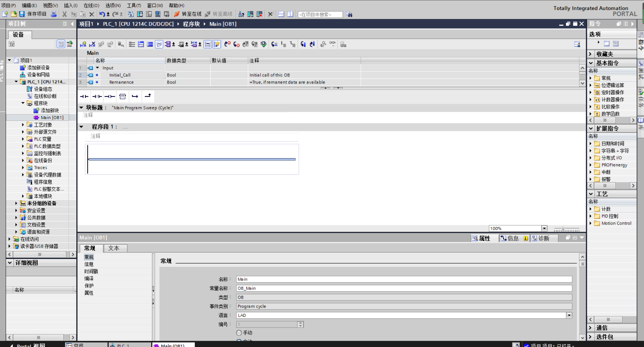The image size is (644, 347).
Task: Click the 在项目中搜索 search field
Action: [x=320, y=14]
